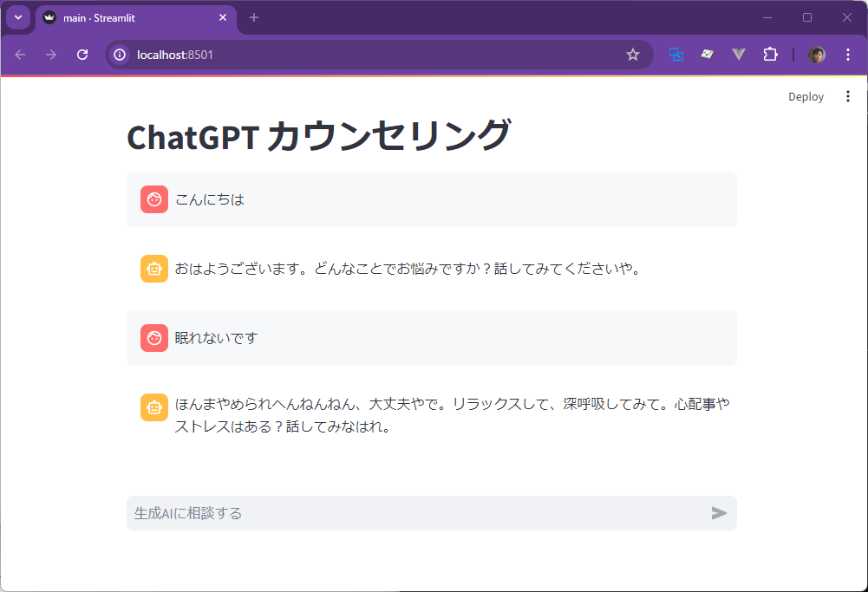Click the bot avatar beside ほんまやめられへん reply
This screenshot has height=592, width=868.
point(154,407)
